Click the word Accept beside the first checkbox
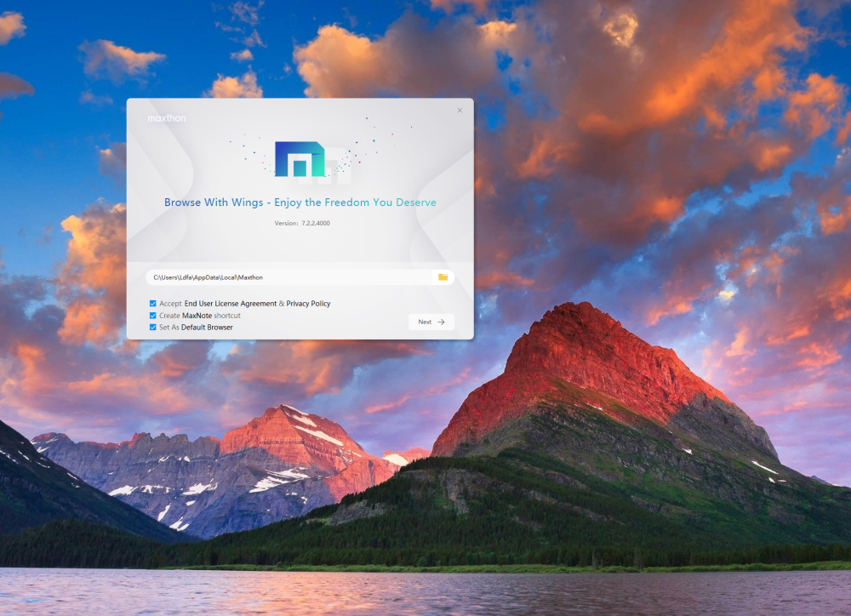 (170, 304)
